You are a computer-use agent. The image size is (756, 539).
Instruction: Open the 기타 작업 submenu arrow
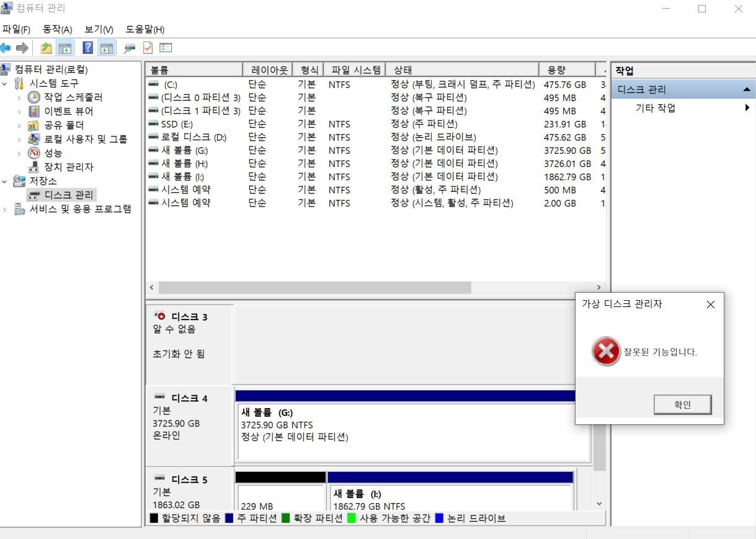coord(747,108)
